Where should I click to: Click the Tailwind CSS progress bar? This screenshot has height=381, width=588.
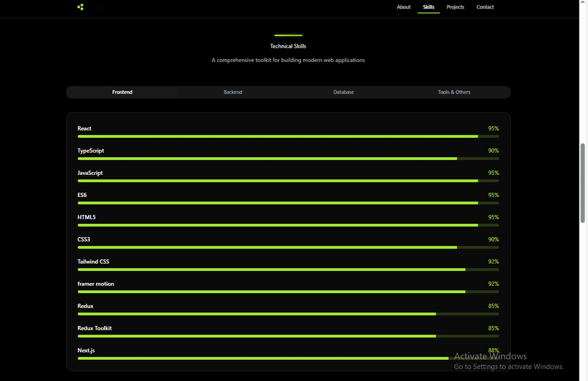pyautogui.click(x=288, y=270)
